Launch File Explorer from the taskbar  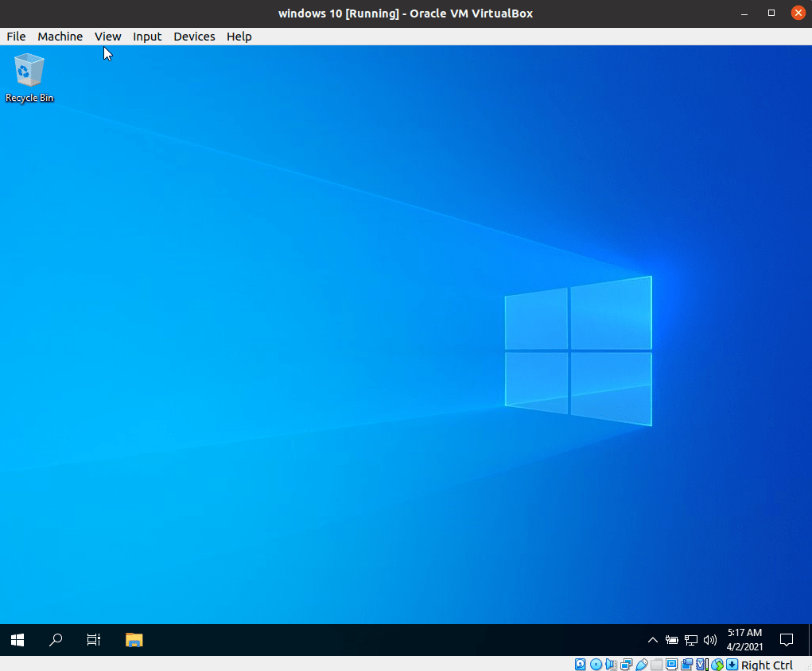pos(134,641)
